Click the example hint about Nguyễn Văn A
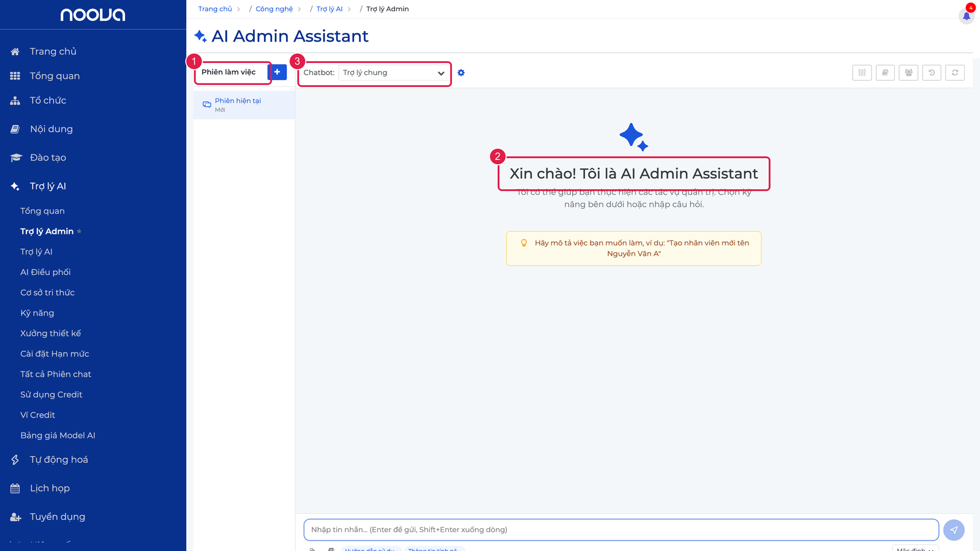 point(634,249)
